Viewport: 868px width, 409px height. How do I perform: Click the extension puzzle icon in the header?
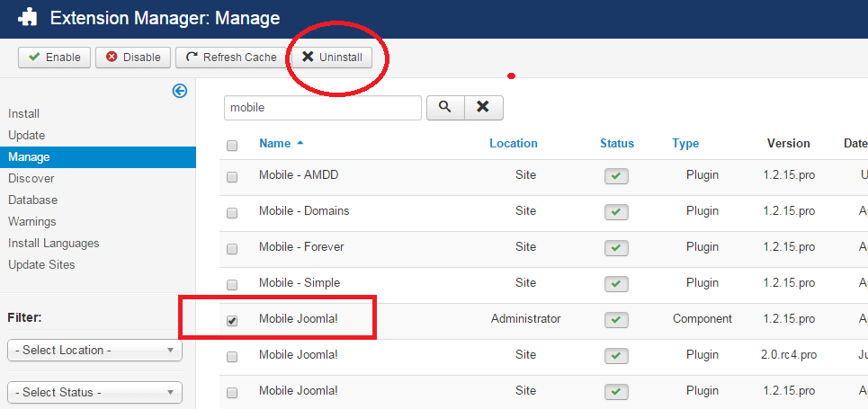pyautogui.click(x=28, y=18)
